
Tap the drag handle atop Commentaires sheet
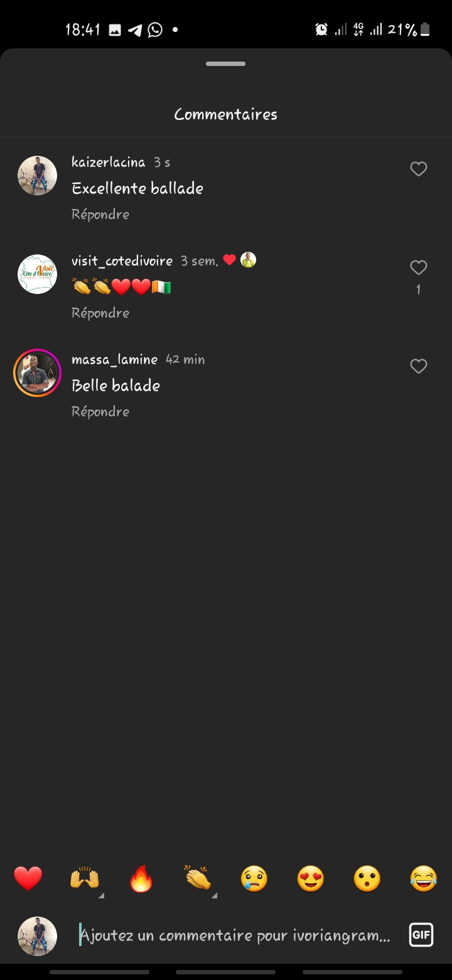point(225,64)
